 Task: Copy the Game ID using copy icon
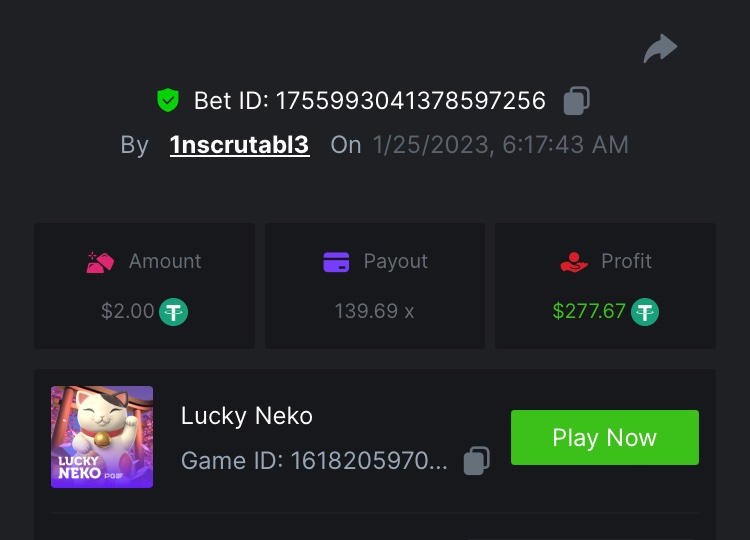(477, 461)
